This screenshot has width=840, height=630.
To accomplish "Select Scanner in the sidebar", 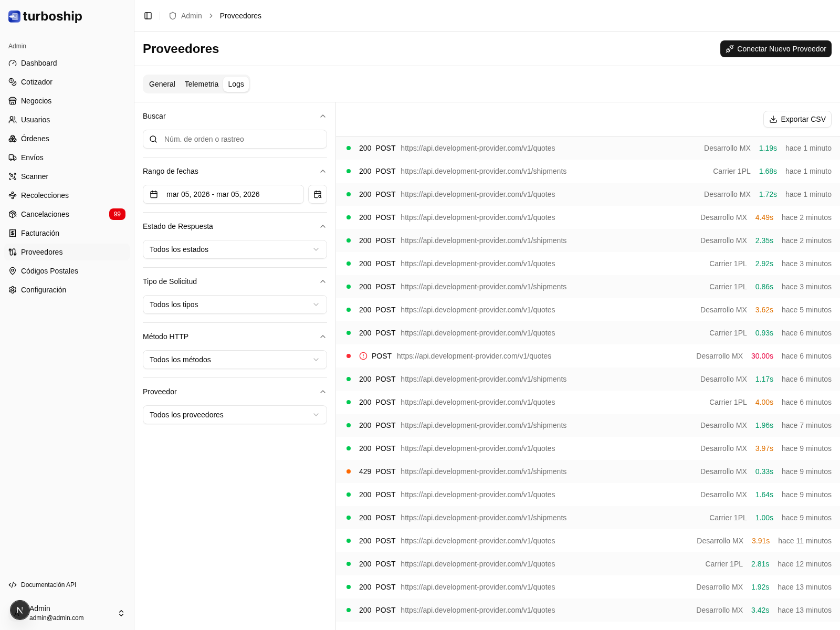I will click(x=35, y=176).
